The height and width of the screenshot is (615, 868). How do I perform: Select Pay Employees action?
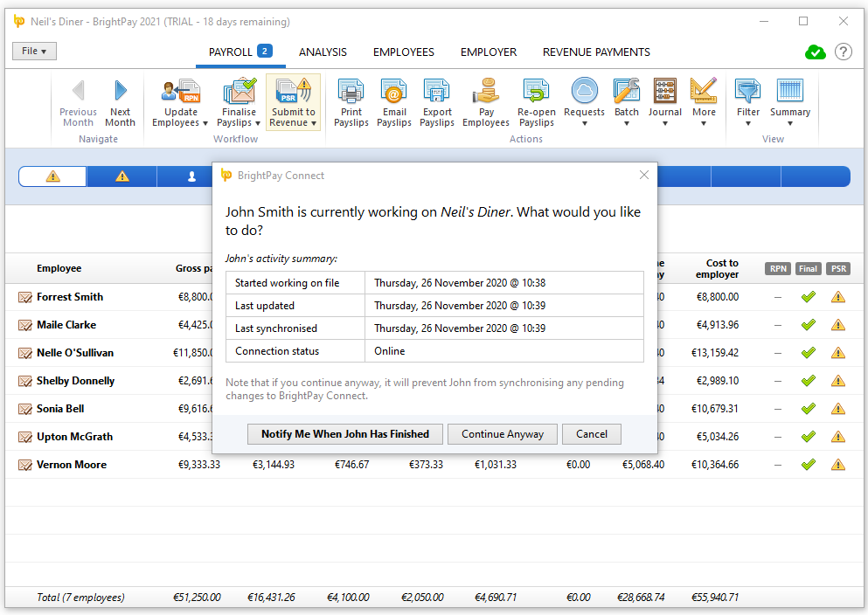click(x=486, y=103)
